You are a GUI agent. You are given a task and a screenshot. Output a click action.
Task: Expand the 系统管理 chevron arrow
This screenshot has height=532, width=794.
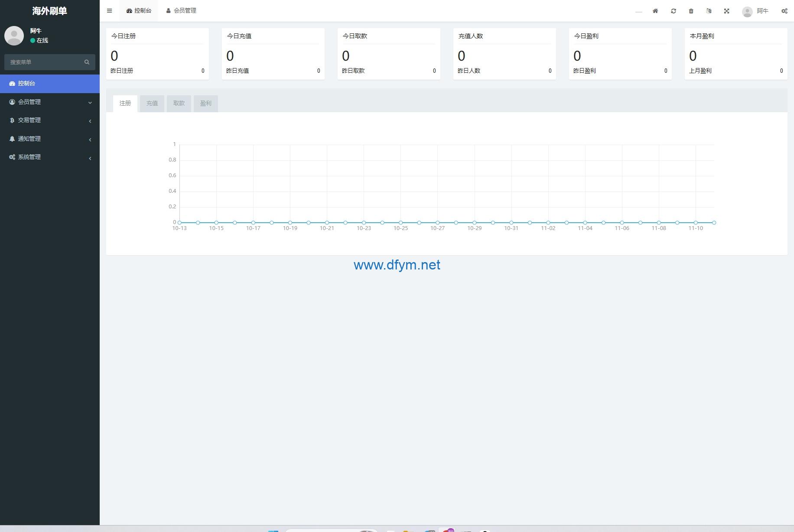click(x=90, y=158)
